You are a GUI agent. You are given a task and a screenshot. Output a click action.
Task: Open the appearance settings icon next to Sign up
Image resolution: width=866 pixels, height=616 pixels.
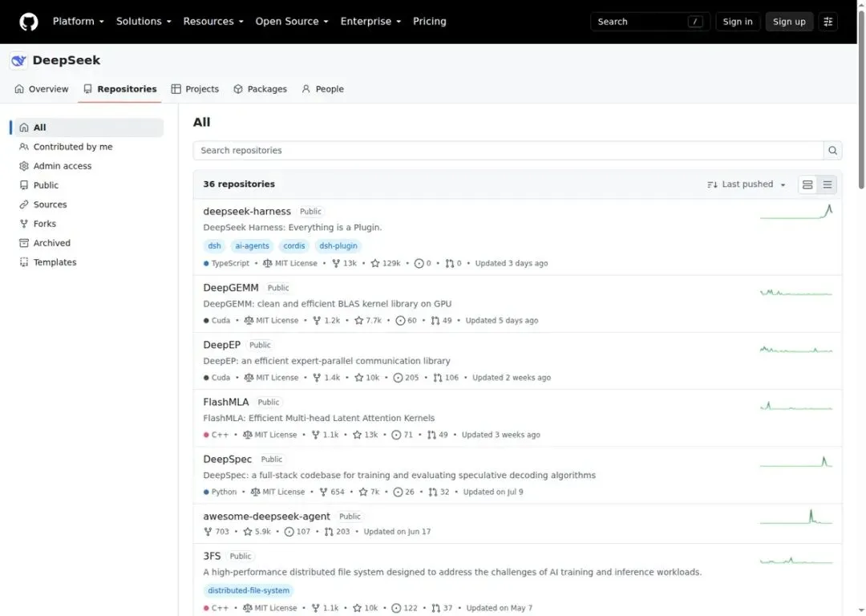click(x=828, y=22)
